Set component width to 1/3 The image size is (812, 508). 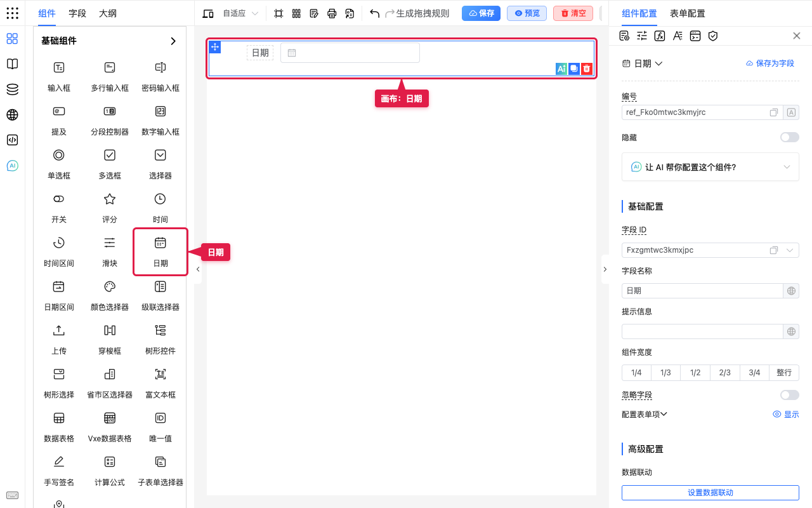(x=665, y=373)
